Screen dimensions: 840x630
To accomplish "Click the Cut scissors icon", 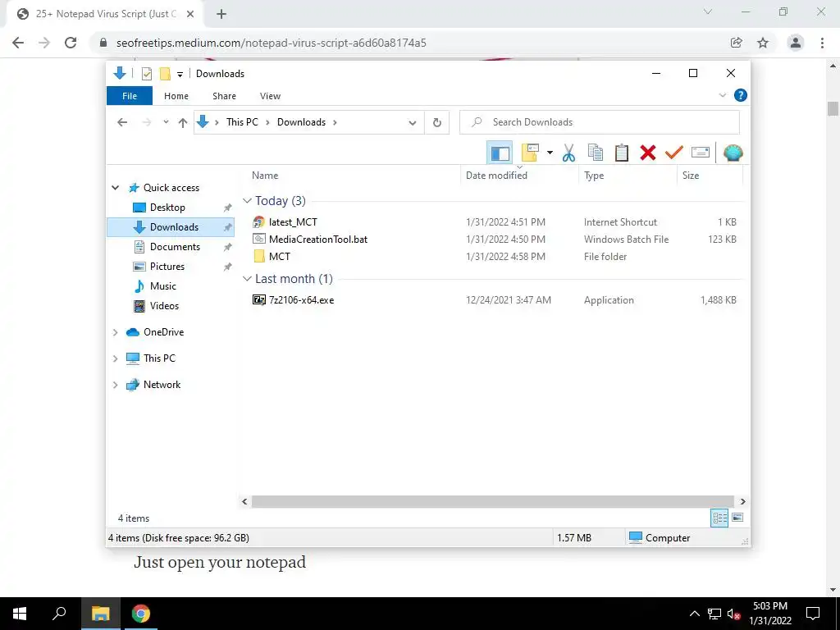I will (x=568, y=153).
